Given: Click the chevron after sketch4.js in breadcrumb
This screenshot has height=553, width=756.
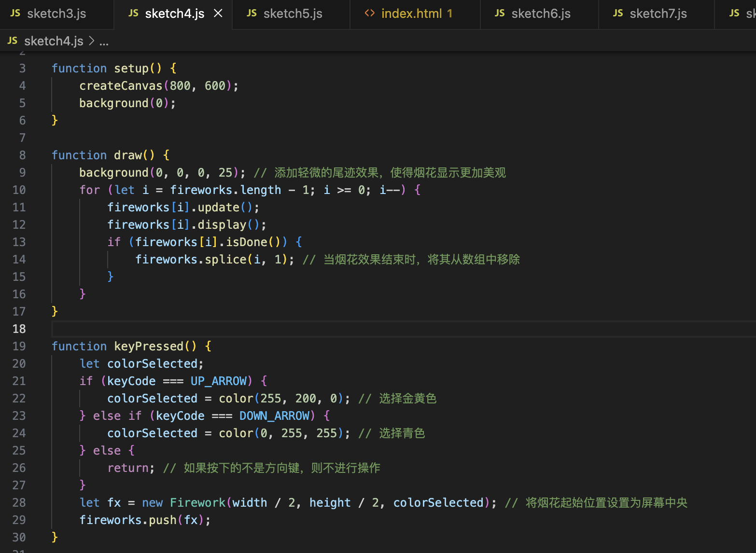Looking at the screenshot, I should [92, 41].
